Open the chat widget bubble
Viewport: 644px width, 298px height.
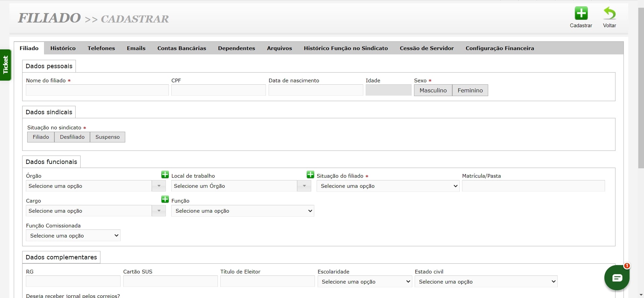point(617,278)
